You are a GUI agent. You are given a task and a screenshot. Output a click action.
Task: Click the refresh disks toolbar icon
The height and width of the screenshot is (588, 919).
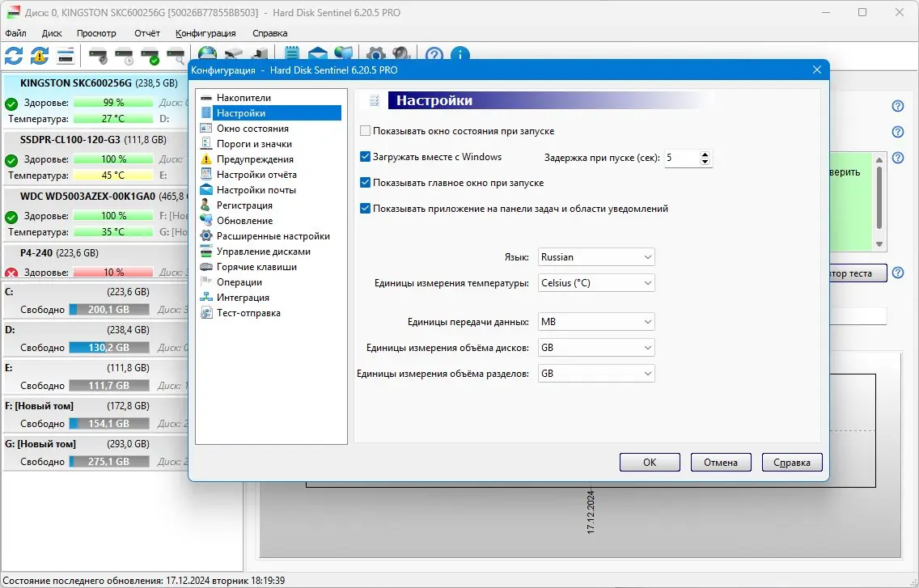pyautogui.click(x=14, y=56)
